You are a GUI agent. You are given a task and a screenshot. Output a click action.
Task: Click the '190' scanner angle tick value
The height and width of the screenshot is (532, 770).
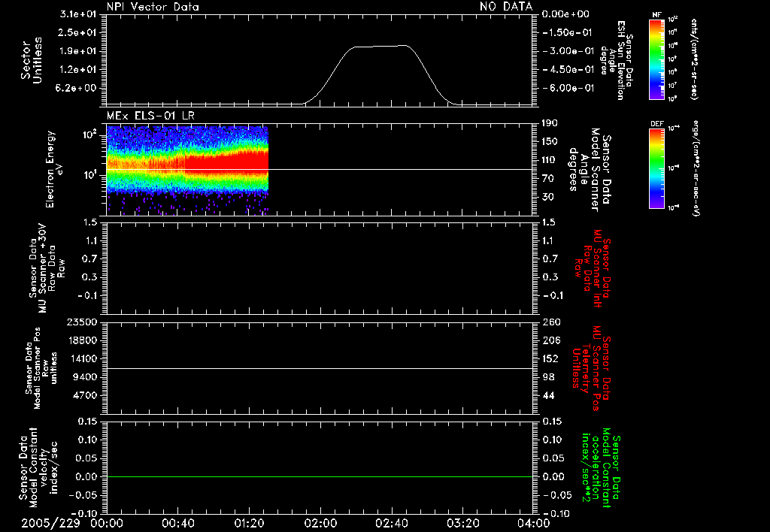(550, 123)
